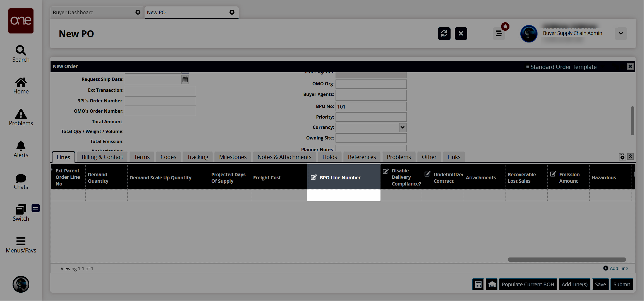Open the calendar picker for Request Ship Date
The width and height of the screenshot is (644, 301).
click(x=185, y=80)
